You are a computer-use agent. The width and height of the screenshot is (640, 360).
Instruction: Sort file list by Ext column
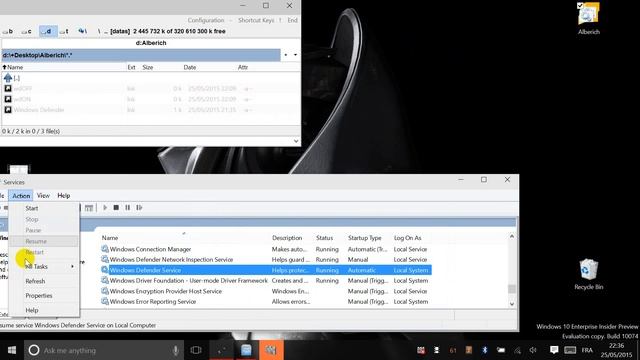(x=132, y=67)
